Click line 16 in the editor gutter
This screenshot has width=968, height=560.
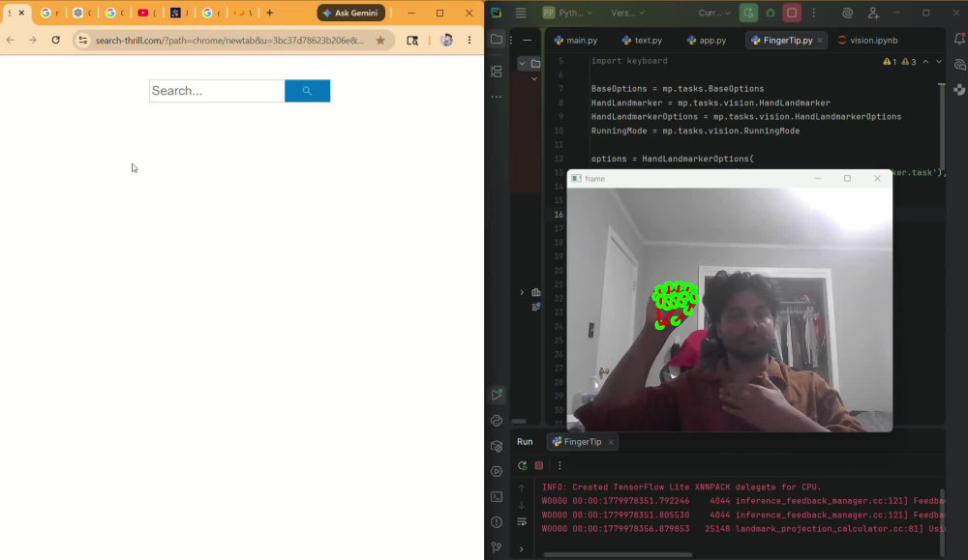coord(559,215)
